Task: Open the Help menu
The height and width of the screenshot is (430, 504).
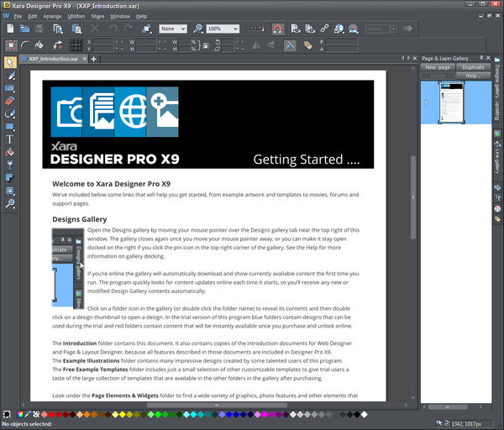Action: click(x=141, y=17)
